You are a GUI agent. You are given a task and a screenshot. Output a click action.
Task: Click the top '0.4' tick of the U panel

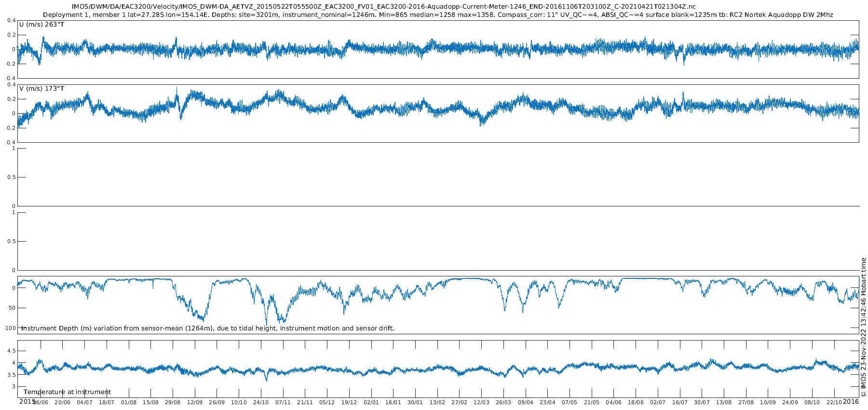11,21
